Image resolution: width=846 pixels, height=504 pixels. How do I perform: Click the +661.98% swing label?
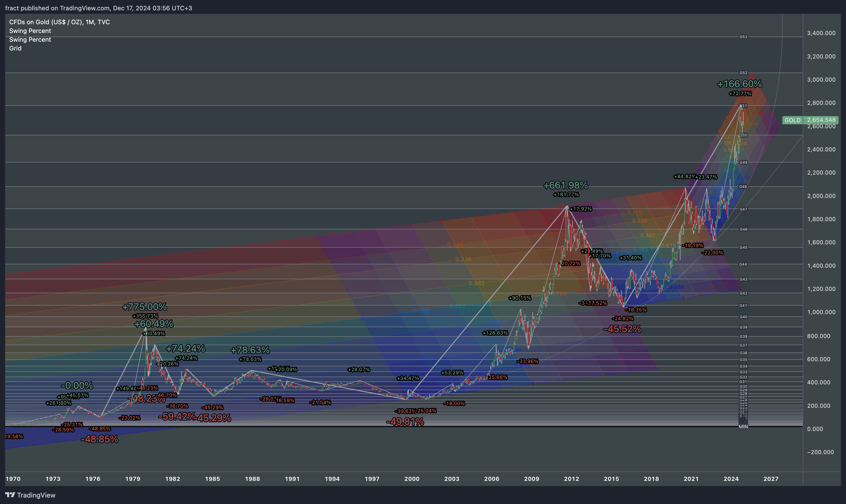(x=565, y=185)
